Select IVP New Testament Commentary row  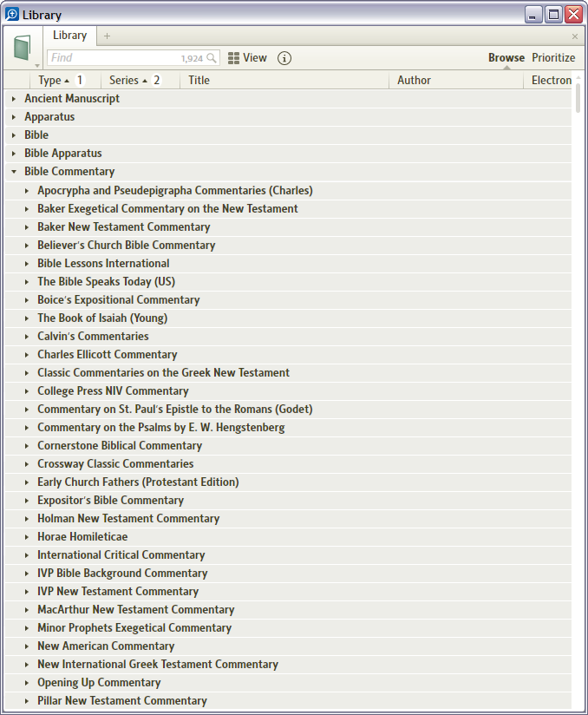(x=288, y=592)
